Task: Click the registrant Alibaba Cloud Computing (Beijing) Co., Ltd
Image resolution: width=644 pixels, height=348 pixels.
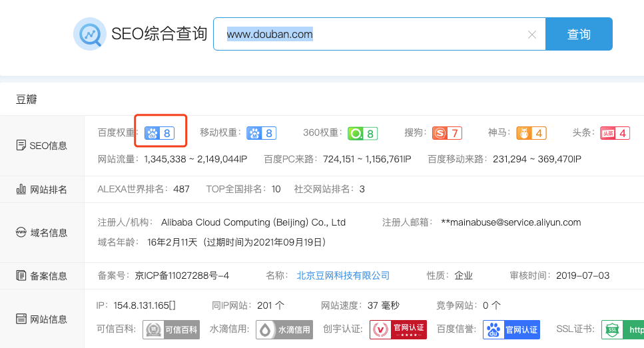Action: click(x=253, y=222)
